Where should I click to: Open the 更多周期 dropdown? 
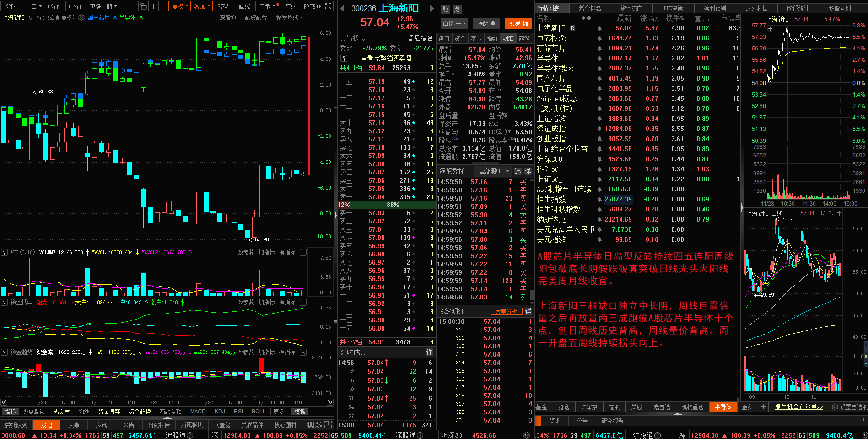point(103,6)
